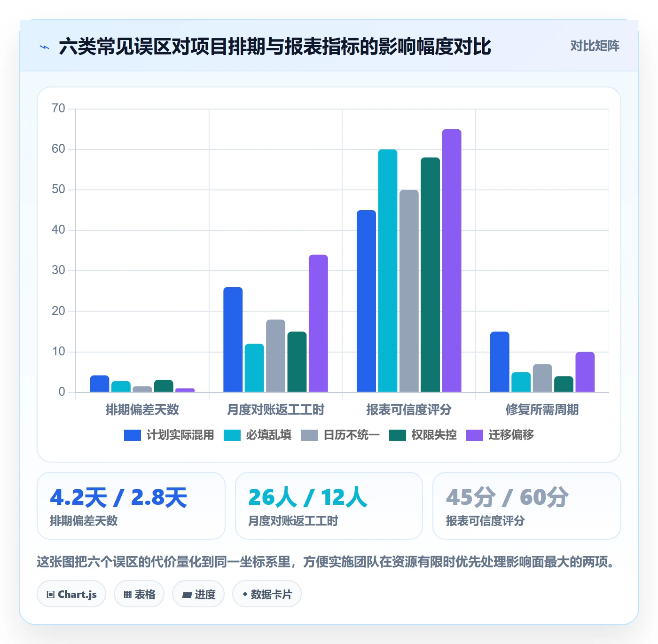The width and height of the screenshot is (658, 644).
Task: Click the 数据卡片 tag chip
Action: point(267,594)
